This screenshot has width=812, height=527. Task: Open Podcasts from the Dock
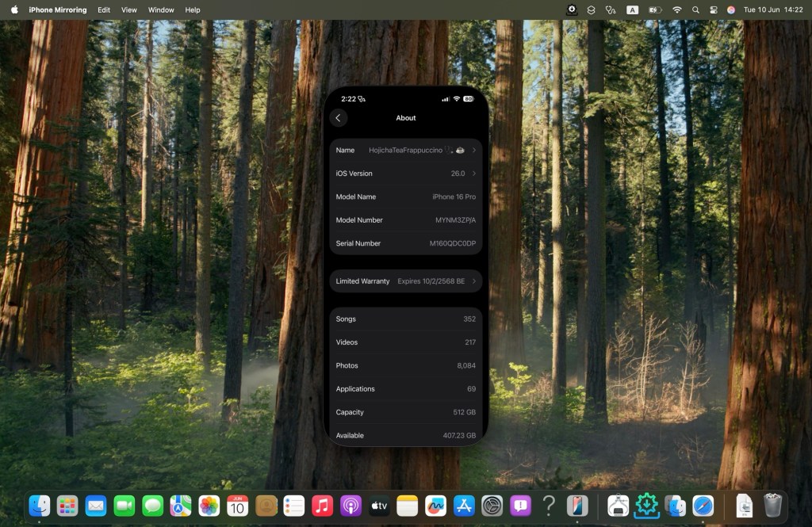point(350,506)
